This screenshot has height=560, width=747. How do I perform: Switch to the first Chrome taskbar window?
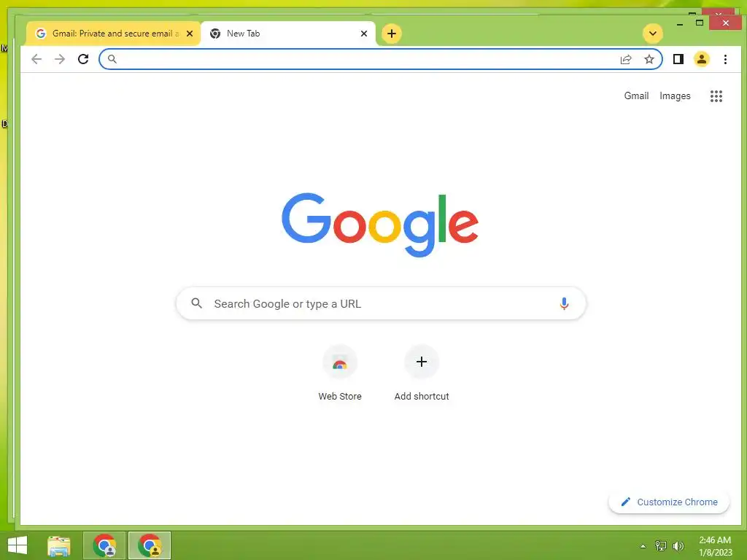[x=104, y=545]
